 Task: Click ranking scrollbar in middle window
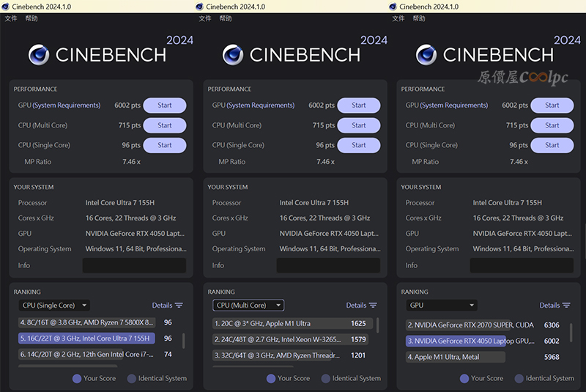(377, 325)
